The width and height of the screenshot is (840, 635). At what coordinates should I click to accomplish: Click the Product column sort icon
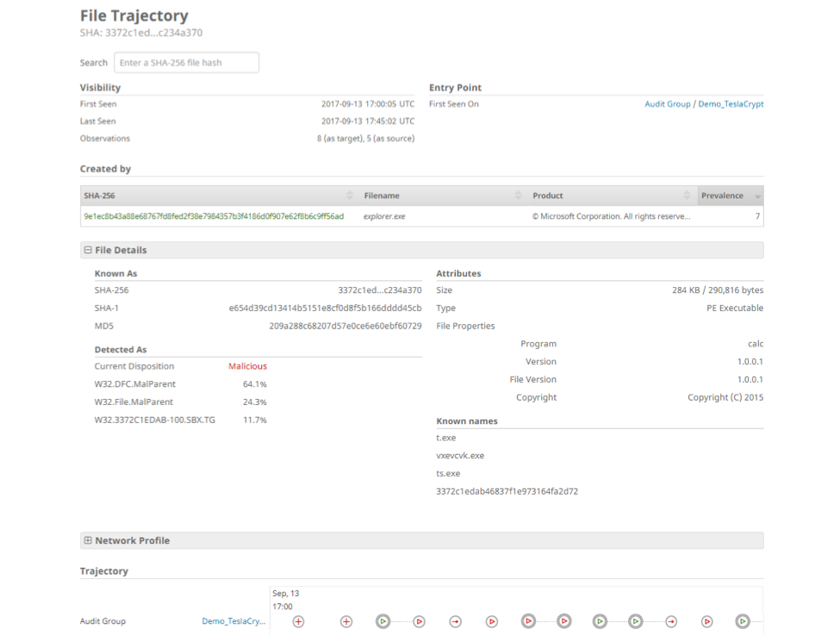tap(687, 196)
